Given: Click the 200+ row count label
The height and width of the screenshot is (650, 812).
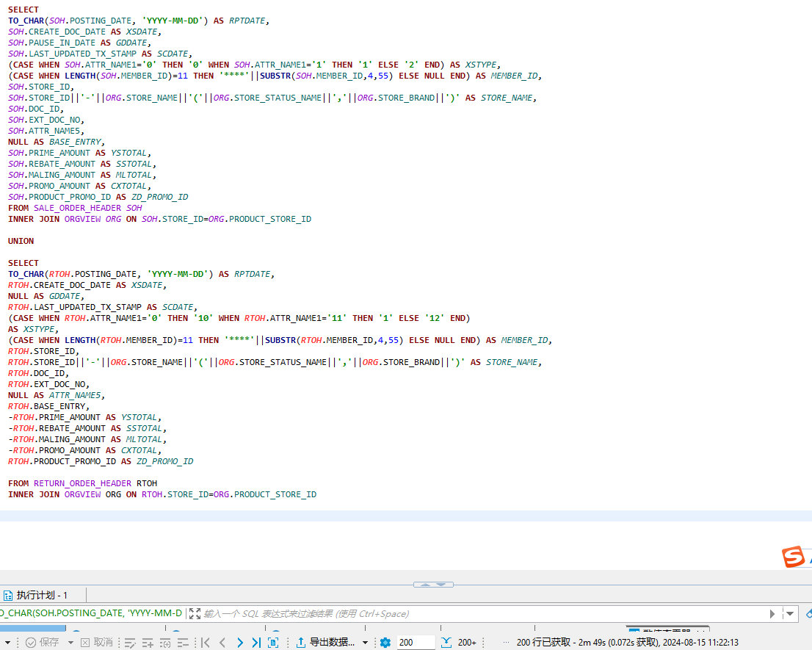Looking at the screenshot, I should click(467, 643).
